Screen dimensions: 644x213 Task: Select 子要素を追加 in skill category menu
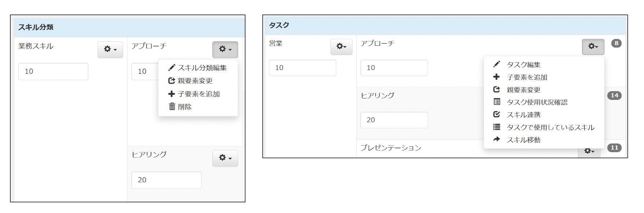coord(199,94)
